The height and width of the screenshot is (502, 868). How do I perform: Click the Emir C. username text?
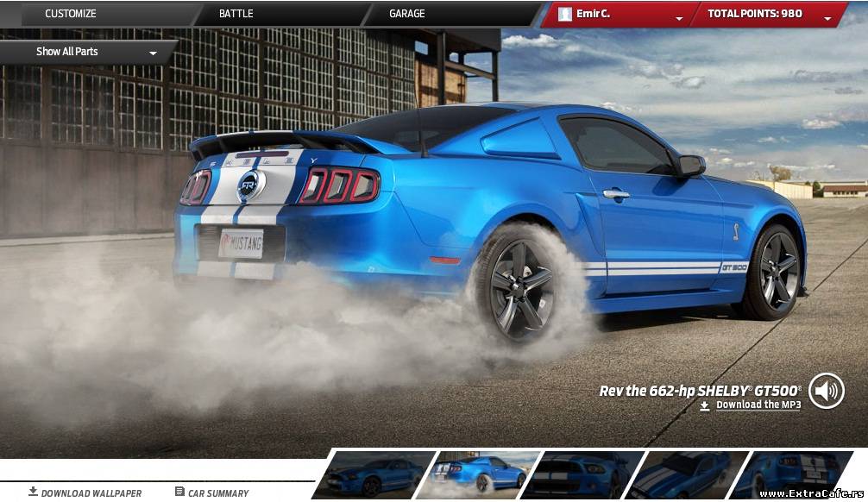pyautogui.click(x=593, y=13)
